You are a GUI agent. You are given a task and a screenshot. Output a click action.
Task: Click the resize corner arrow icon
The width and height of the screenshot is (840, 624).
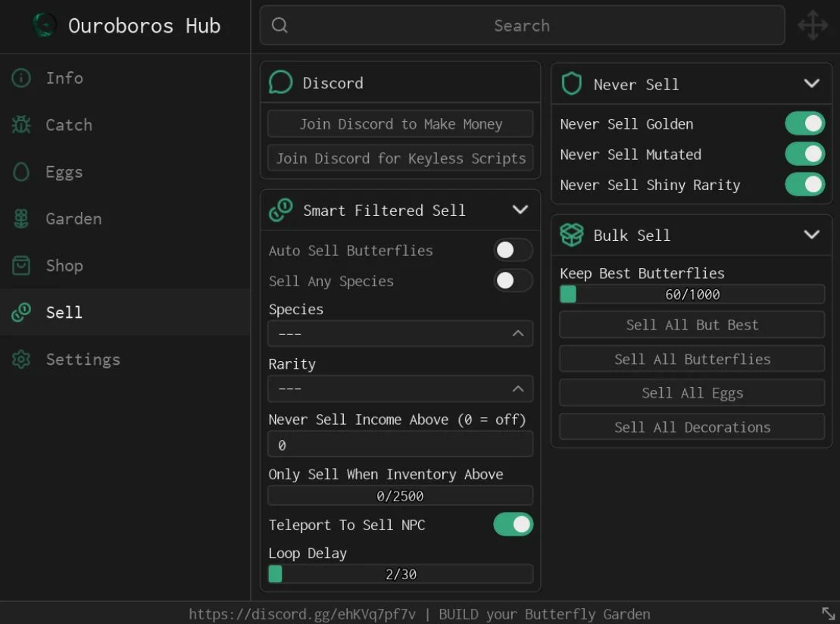pyautogui.click(x=828, y=614)
